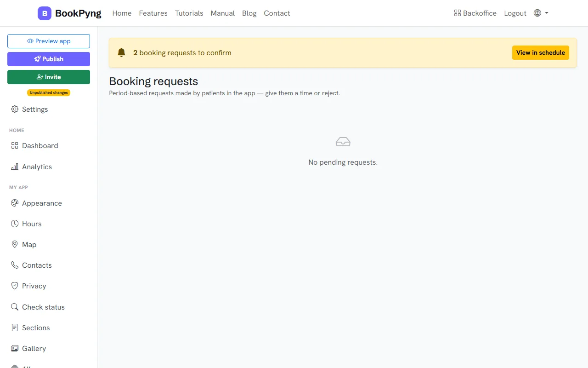Click the 'No pending requests.' text

(x=343, y=162)
